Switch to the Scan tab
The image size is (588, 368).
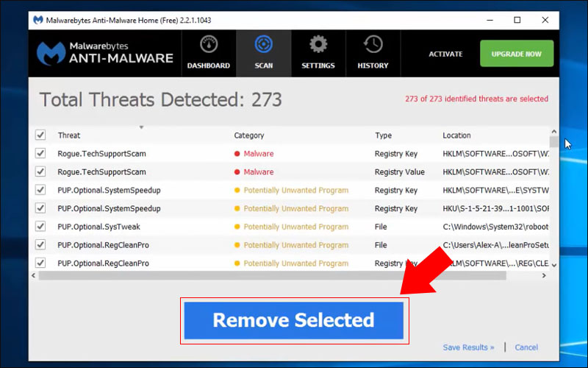click(264, 53)
